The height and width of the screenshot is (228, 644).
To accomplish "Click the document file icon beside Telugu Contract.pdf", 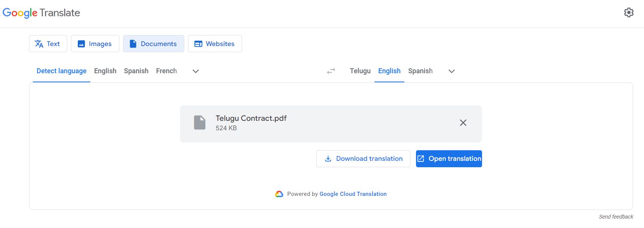I will tap(199, 123).
